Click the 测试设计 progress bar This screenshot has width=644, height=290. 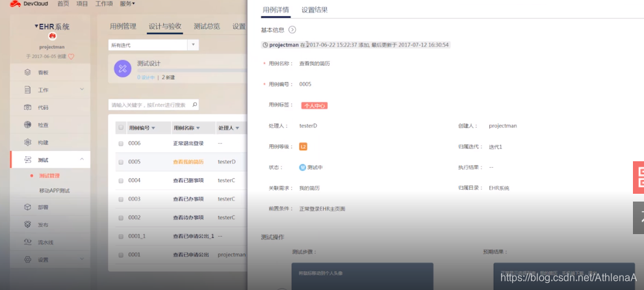192,70
